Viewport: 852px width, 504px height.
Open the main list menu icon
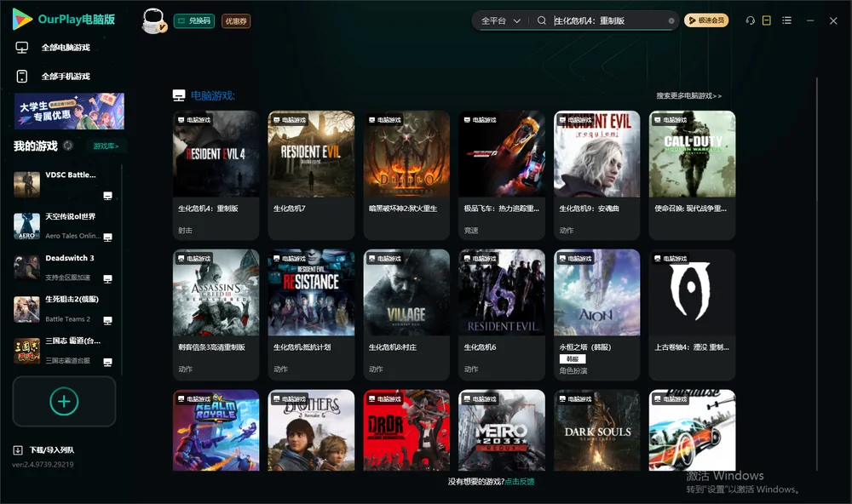(786, 20)
